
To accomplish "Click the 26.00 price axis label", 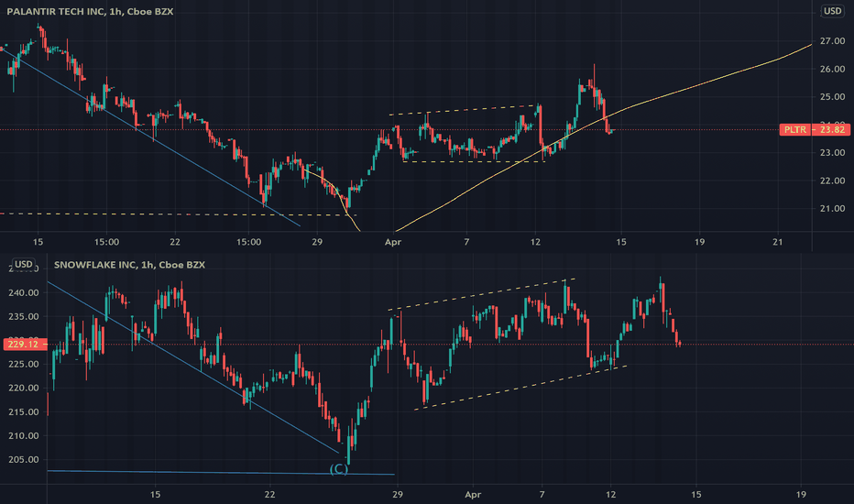I will click(x=832, y=70).
